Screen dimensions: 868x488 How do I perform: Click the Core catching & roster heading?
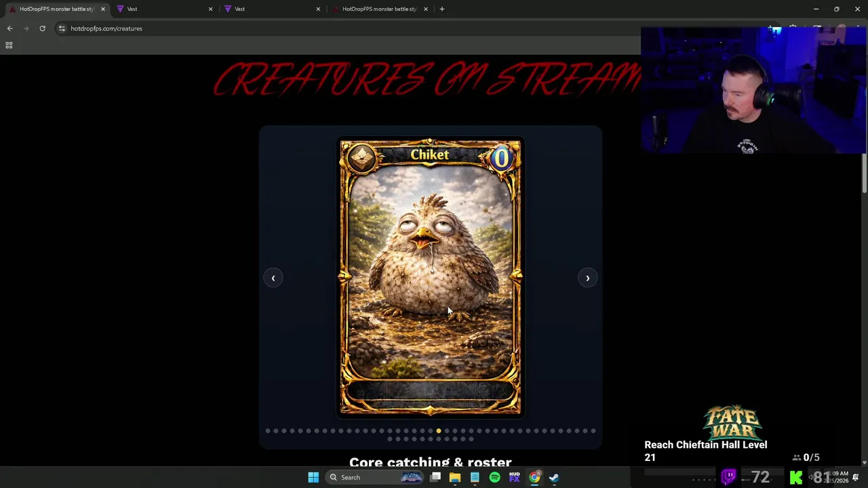430,462
